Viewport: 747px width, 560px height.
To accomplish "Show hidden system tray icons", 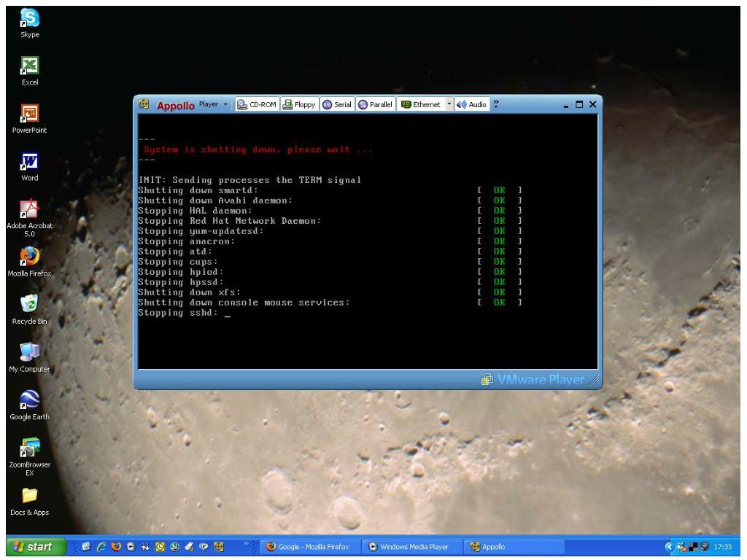I will [670, 547].
